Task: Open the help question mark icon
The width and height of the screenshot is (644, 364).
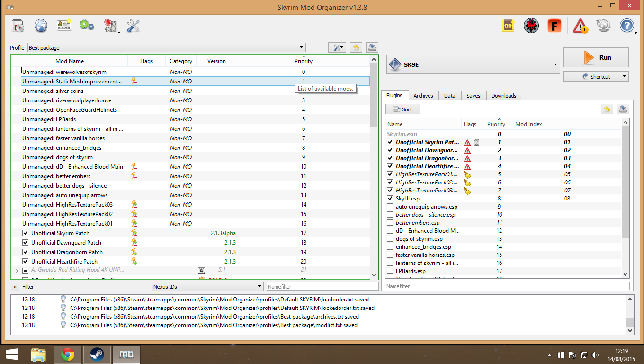Action: click(626, 26)
